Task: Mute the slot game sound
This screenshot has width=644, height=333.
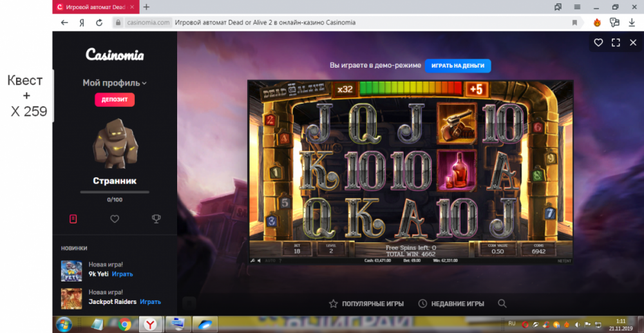Action: coord(260,260)
